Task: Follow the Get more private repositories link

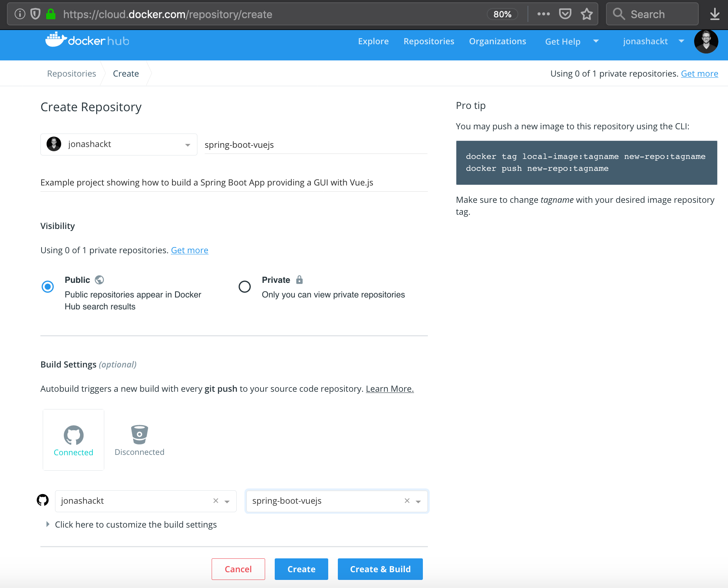Action: 190,250
